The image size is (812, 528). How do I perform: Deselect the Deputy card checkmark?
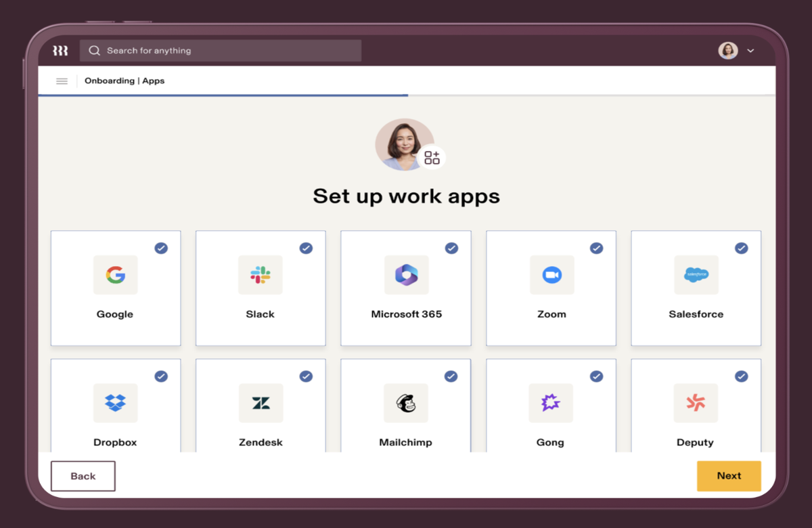742,376
